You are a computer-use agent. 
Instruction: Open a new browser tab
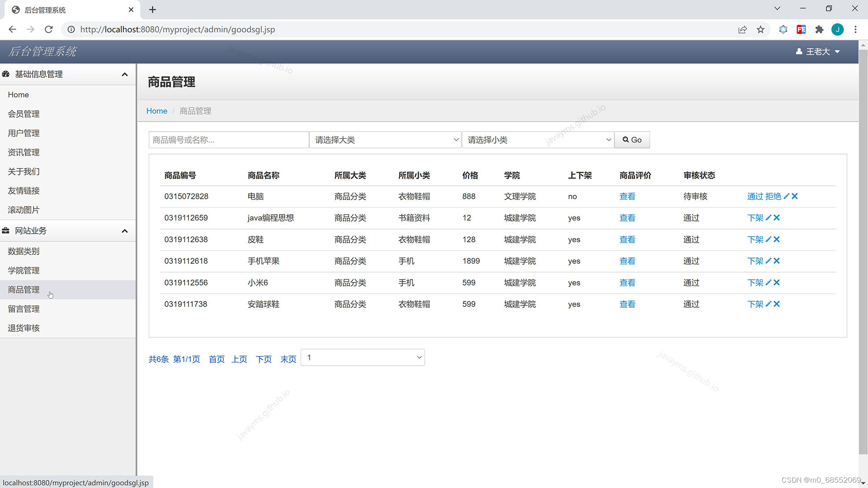tap(152, 9)
